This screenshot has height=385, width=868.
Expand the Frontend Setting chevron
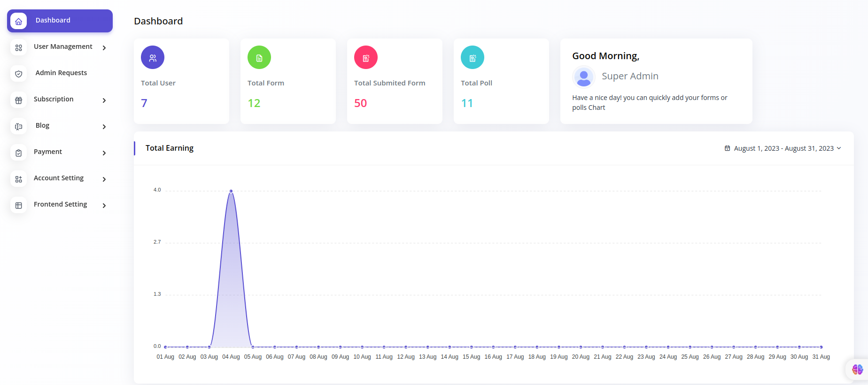pyautogui.click(x=104, y=205)
